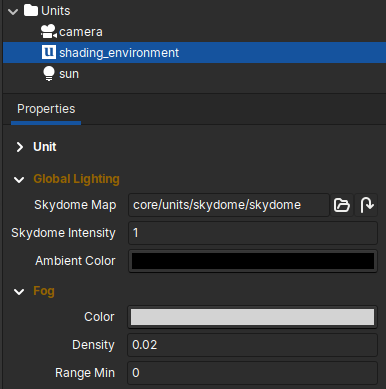Image resolution: width=386 pixels, height=389 pixels.
Task: Click the camera unit icon
Action: pyautogui.click(x=49, y=32)
